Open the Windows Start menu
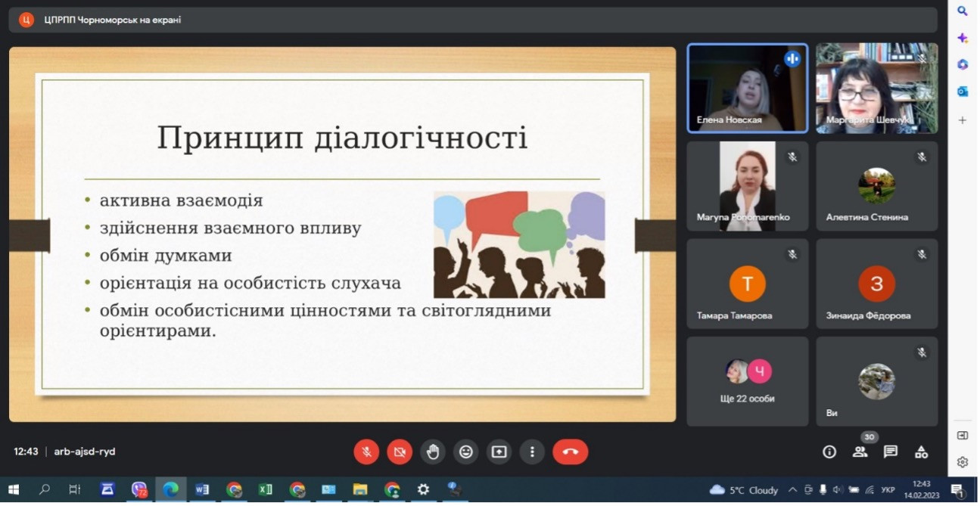The height and width of the screenshot is (506, 980). click(13, 489)
